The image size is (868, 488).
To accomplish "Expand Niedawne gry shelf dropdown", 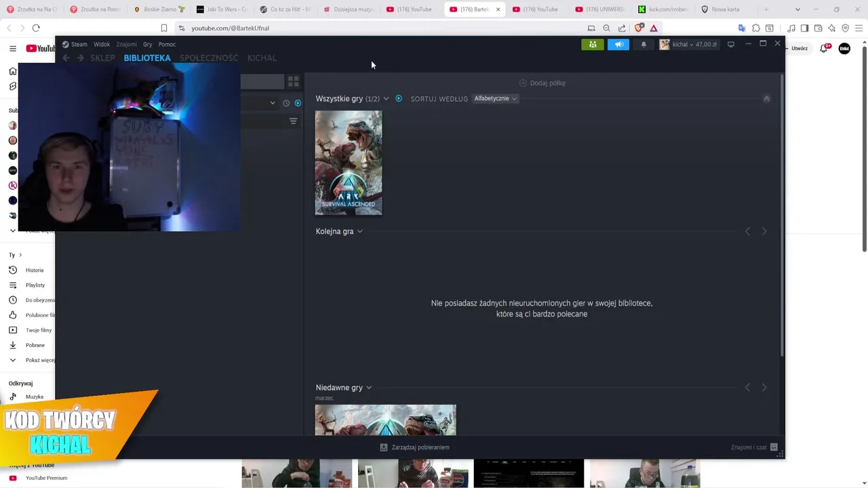I will click(x=369, y=388).
